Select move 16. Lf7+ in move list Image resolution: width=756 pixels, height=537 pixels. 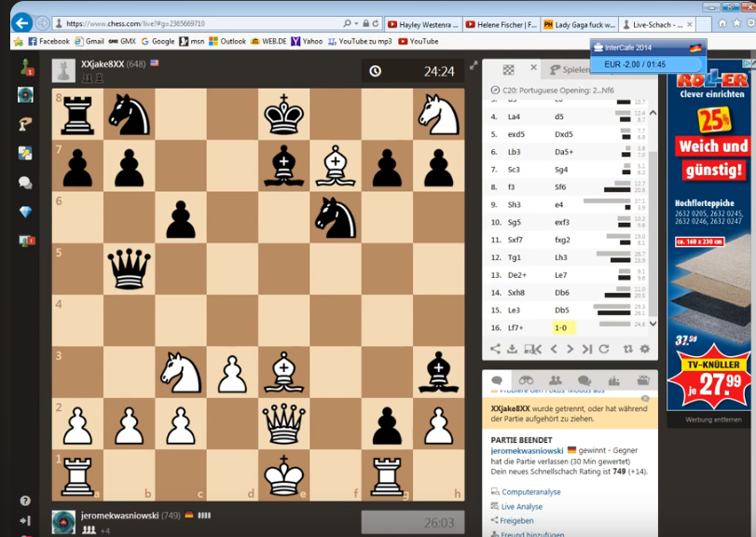515,328
